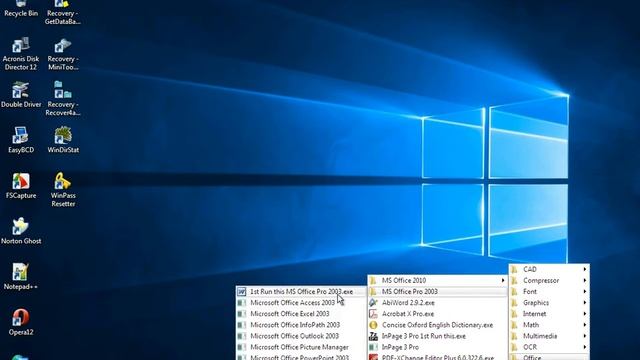The height and width of the screenshot is (360, 640).
Task: Select the EasyBCD desktop shortcut
Action: tap(21, 140)
